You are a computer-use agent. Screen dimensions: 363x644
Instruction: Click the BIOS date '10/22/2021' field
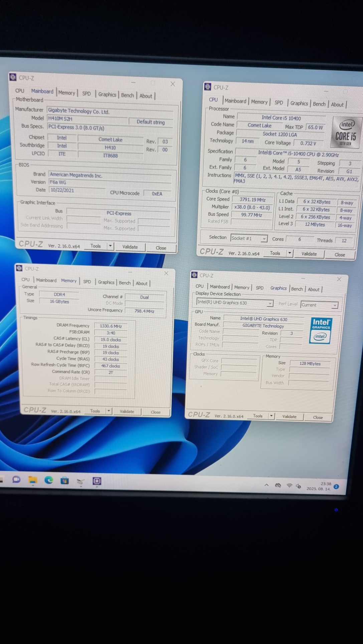(77, 190)
